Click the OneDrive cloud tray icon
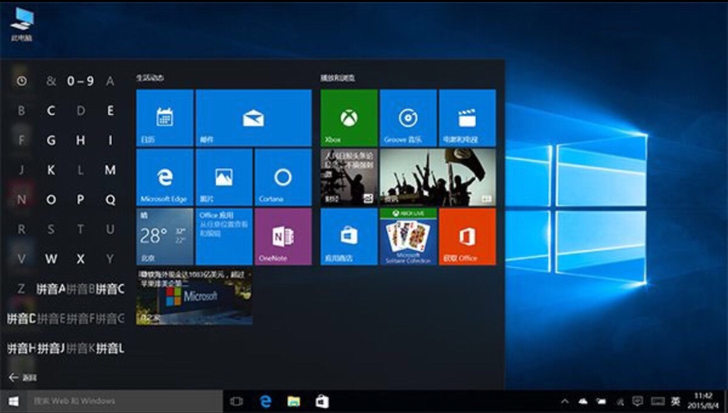The width and height of the screenshot is (728, 413). [x=583, y=401]
